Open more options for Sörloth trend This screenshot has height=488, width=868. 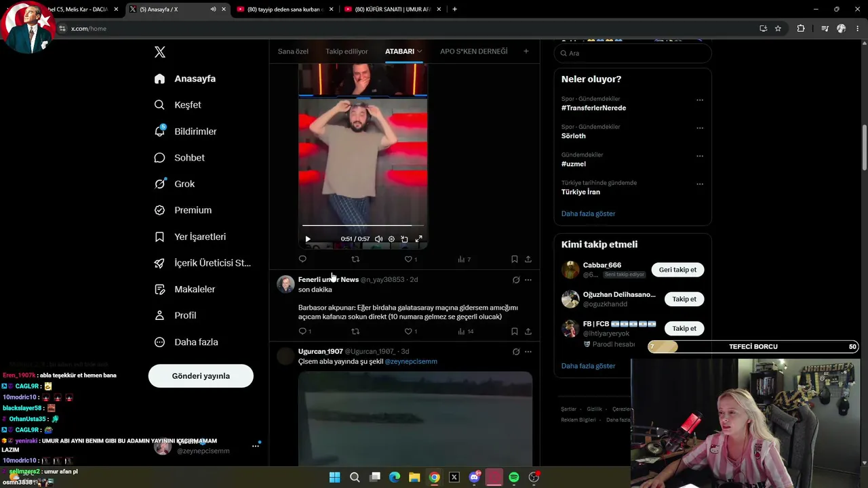point(700,128)
